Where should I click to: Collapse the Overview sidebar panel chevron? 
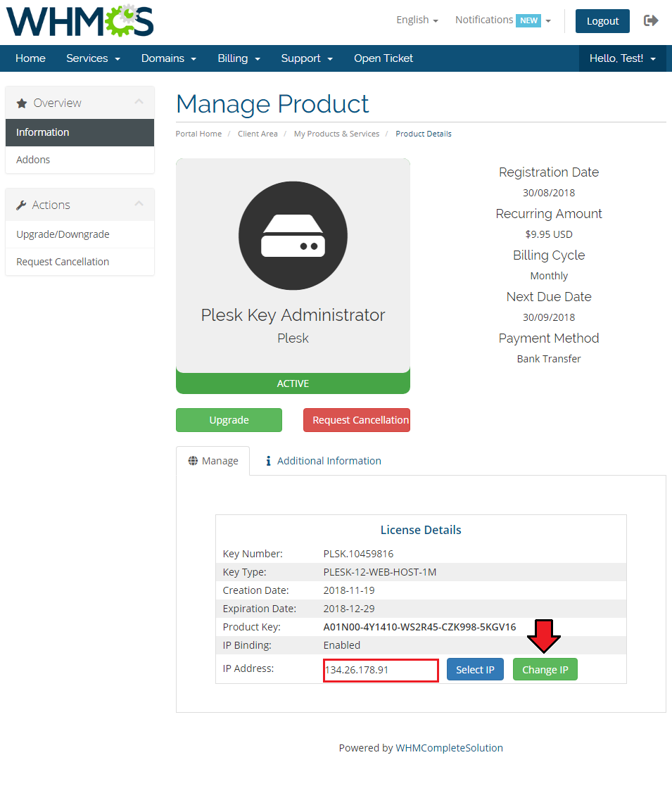pyautogui.click(x=139, y=102)
